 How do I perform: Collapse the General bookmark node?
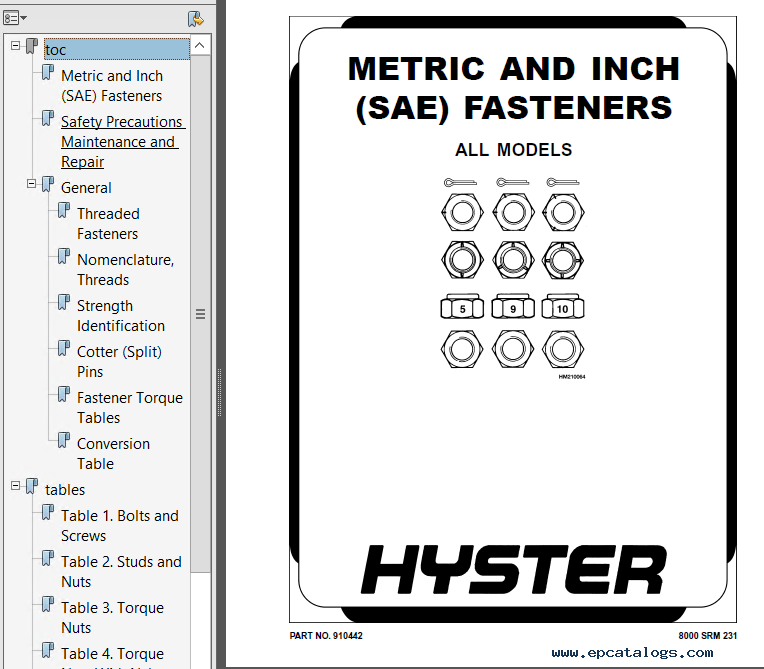(x=32, y=184)
